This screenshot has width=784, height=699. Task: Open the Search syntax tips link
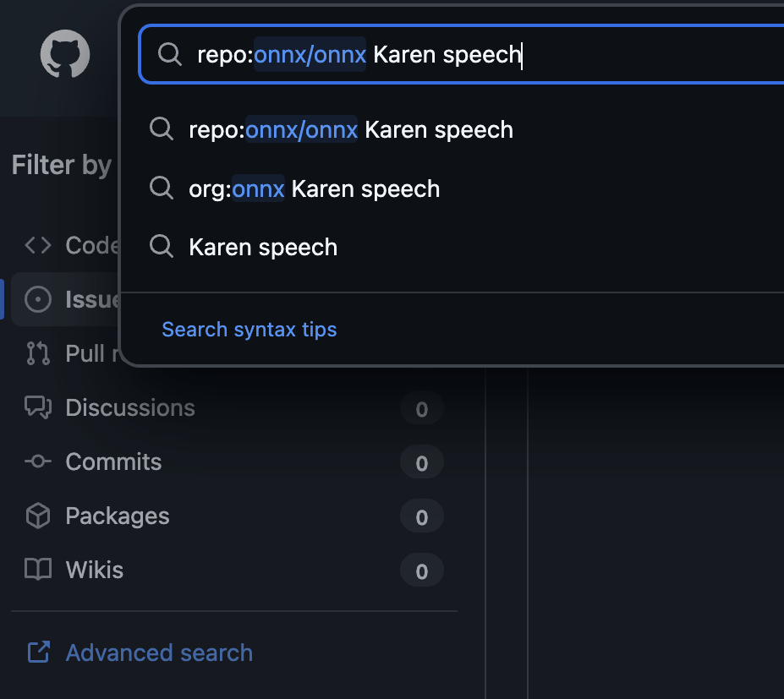click(249, 329)
